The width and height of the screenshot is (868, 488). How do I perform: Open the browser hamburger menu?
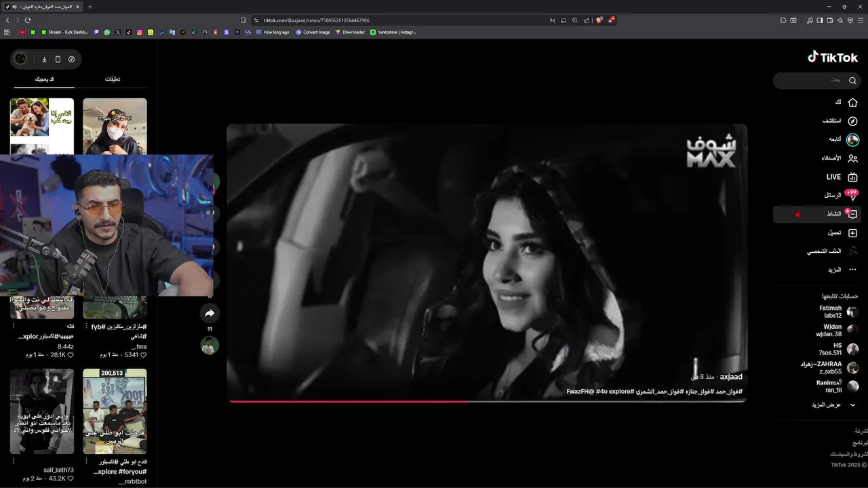pos(861,20)
